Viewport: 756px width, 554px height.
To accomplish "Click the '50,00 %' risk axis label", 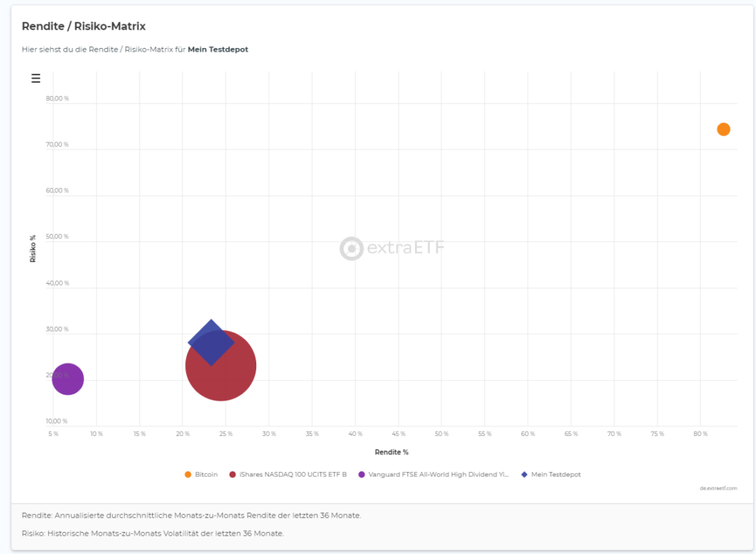I will 58,237.
